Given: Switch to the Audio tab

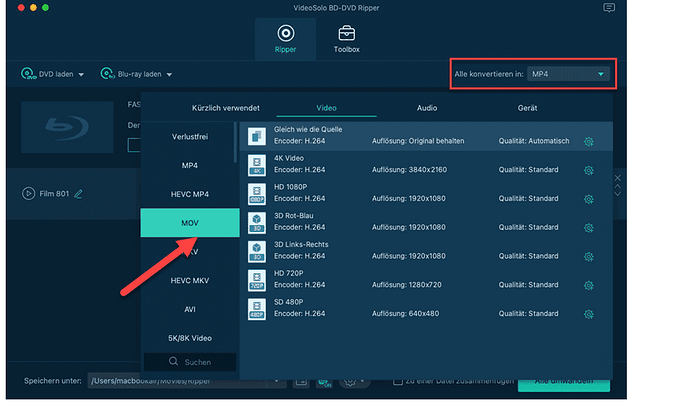Looking at the screenshot, I should pos(427,107).
